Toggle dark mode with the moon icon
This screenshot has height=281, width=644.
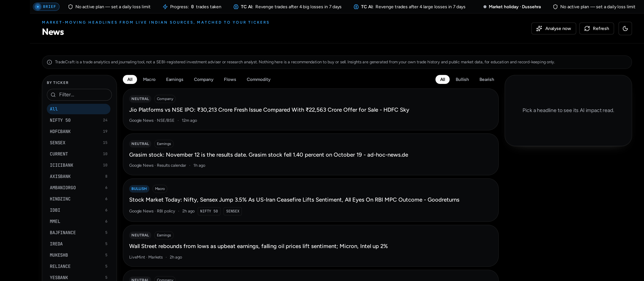625,28
